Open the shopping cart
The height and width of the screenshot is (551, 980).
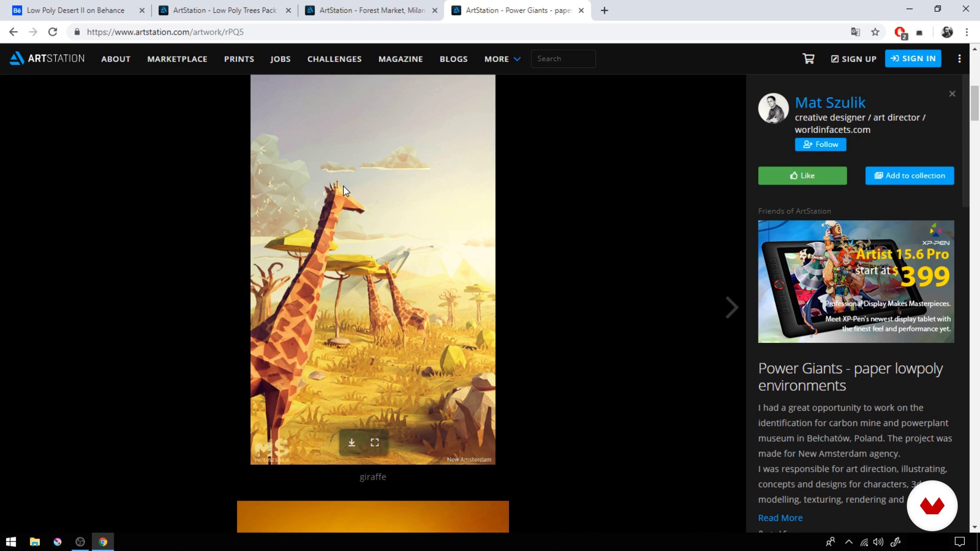808,59
